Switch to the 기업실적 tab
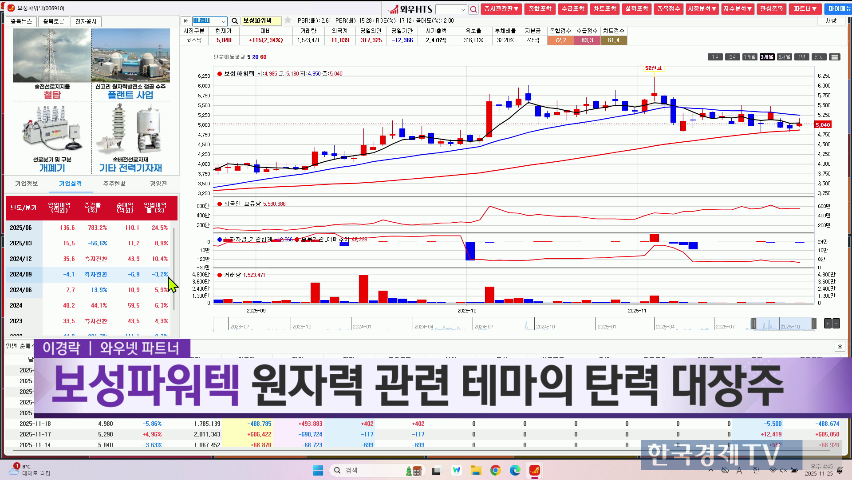Image resolution: width=852 pixels, height=480 pixels. 71,184
